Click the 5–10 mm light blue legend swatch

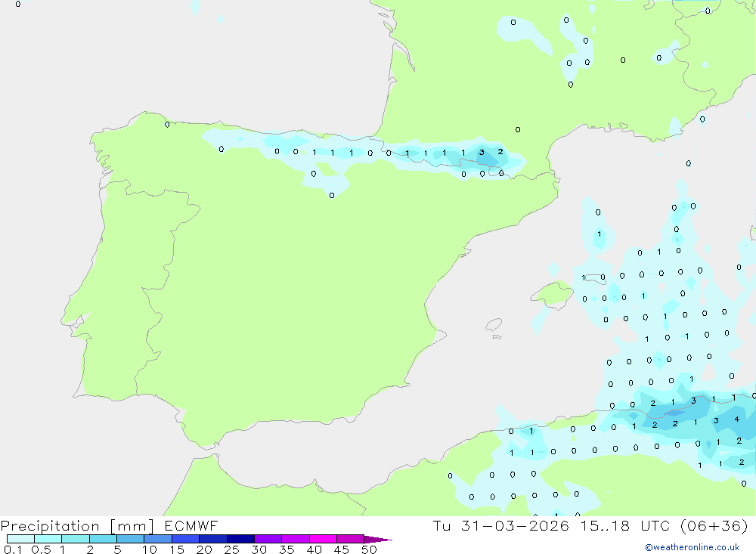coord(131,539)
